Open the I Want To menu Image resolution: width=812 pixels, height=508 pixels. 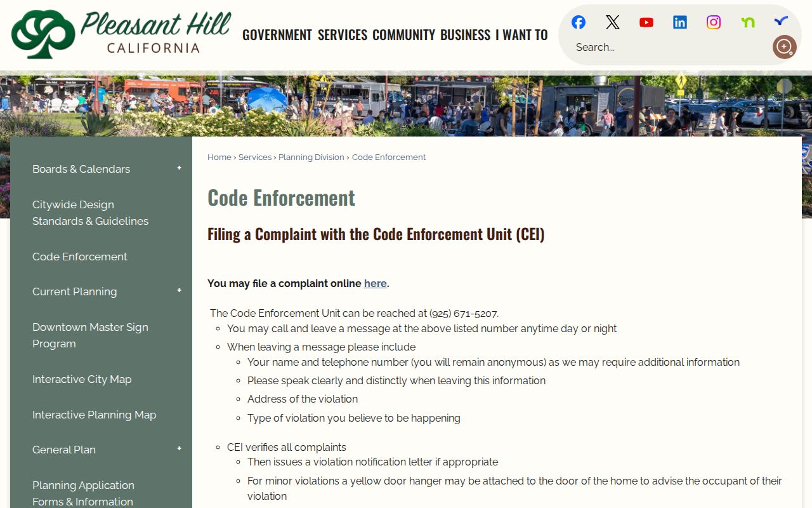pyautogui.click(x=522, y=35)
